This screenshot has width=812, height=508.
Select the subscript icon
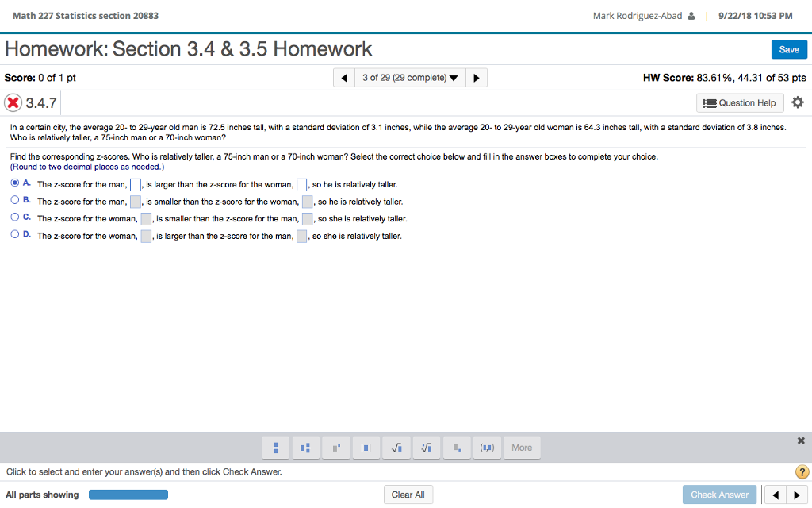click(457, 447)
